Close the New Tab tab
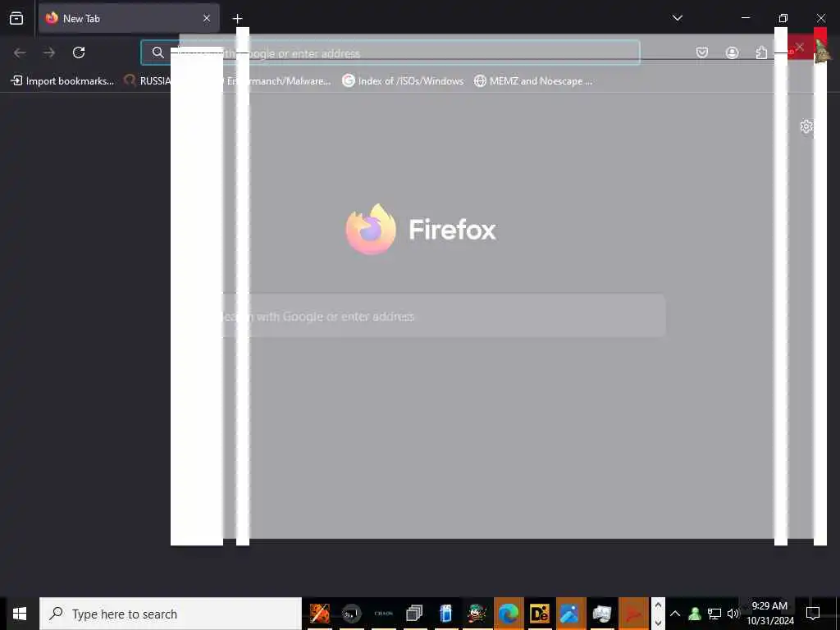840x630 pixels. tap(206, 18)
